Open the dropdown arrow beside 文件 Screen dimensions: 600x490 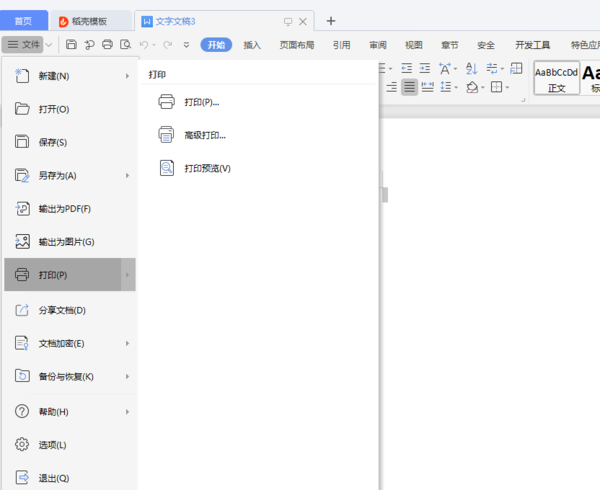[49, 45]
